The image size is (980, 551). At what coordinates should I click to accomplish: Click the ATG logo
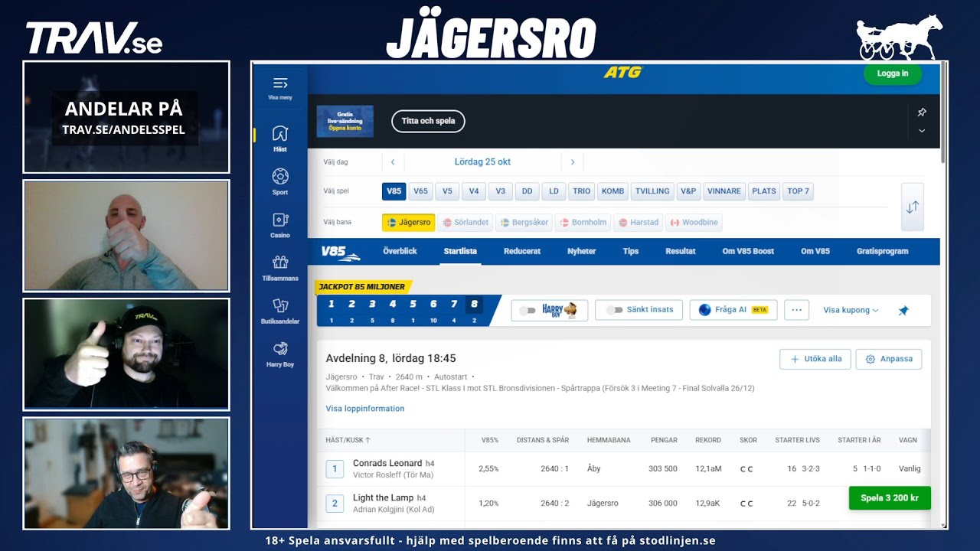pos(623,73)
